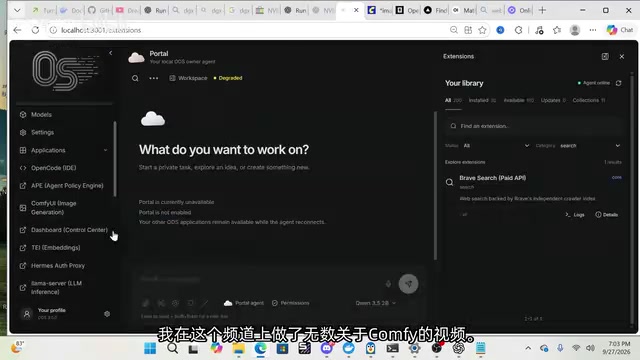The image size is (640, 360).
Task: Open browser profile avatar
Action: pyautogui.click(x=575, y=30)
